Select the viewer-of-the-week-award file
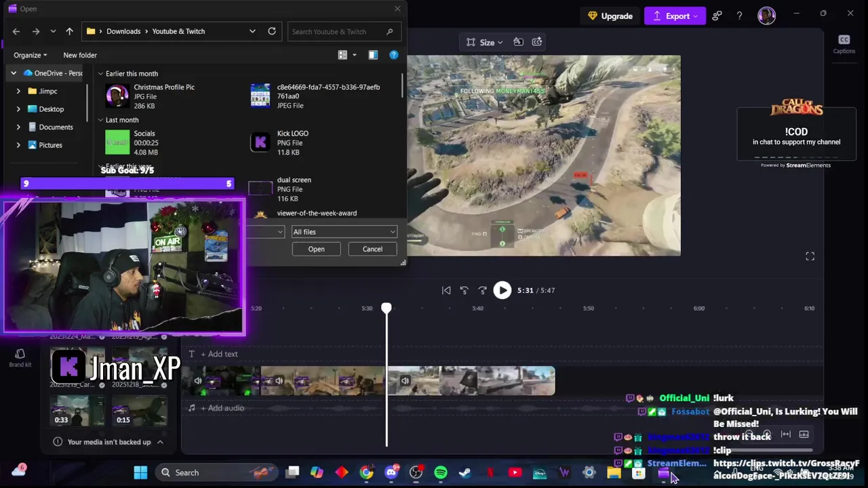The image size is (868, 488). point(318,213)
